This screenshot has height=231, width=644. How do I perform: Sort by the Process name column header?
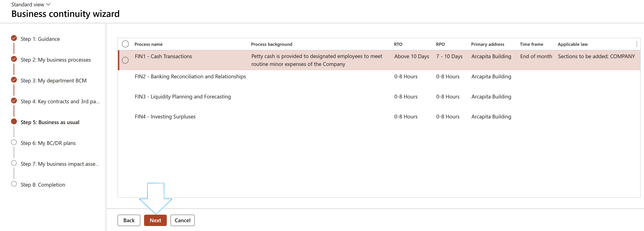[149, 44]
